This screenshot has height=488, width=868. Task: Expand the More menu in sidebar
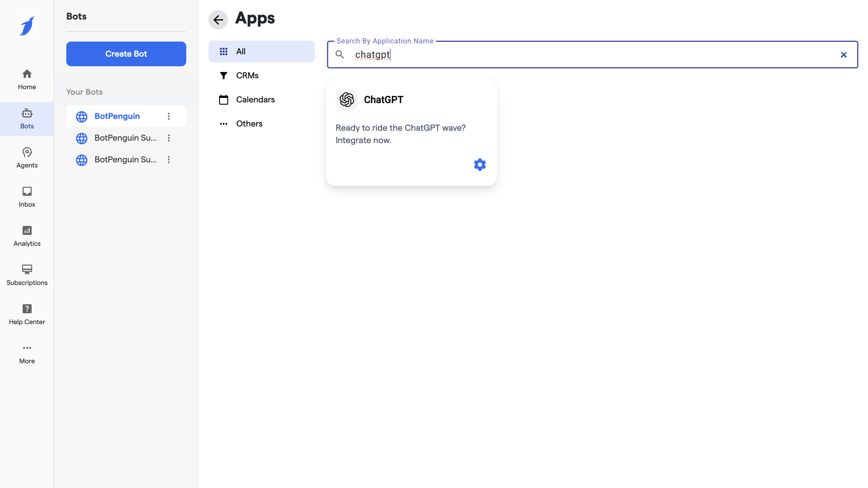point(27,354)
